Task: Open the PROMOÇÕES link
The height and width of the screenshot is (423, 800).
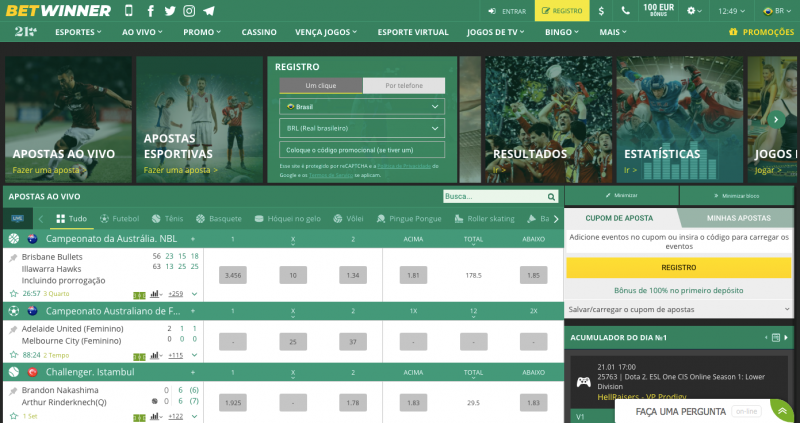Action: tap(761, 32)
